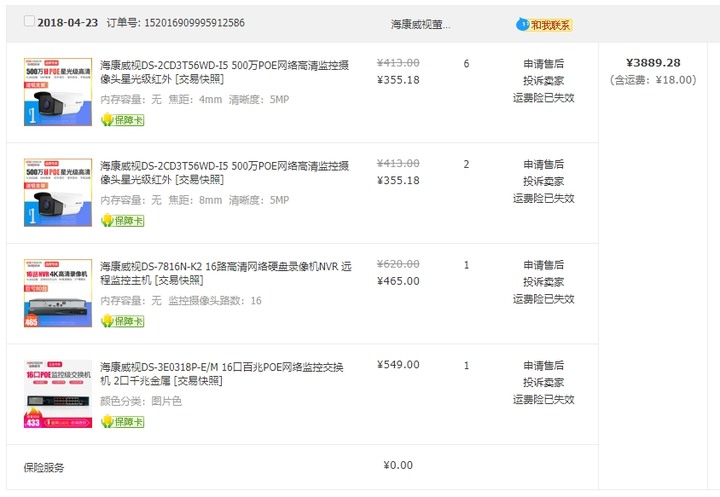Click price ¥549.00 on switch row
Screen dimensions: 720x497
[x=398, y=365]
